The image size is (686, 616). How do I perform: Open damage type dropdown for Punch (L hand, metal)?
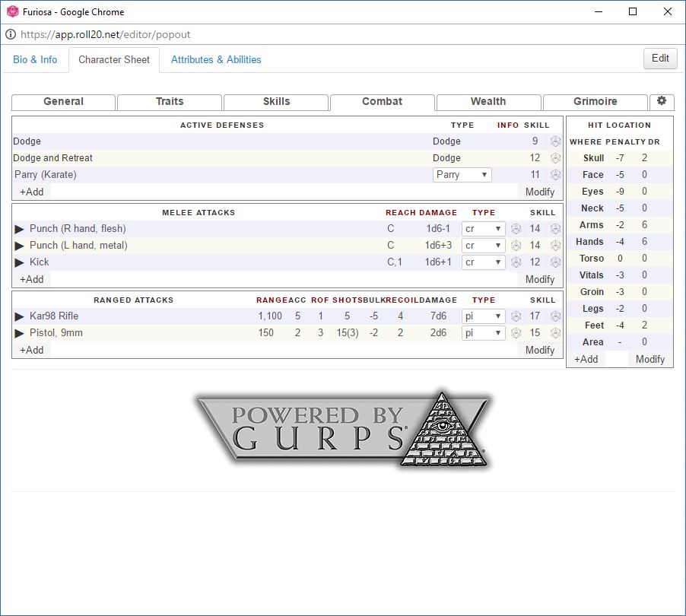[x=484, y=246]
